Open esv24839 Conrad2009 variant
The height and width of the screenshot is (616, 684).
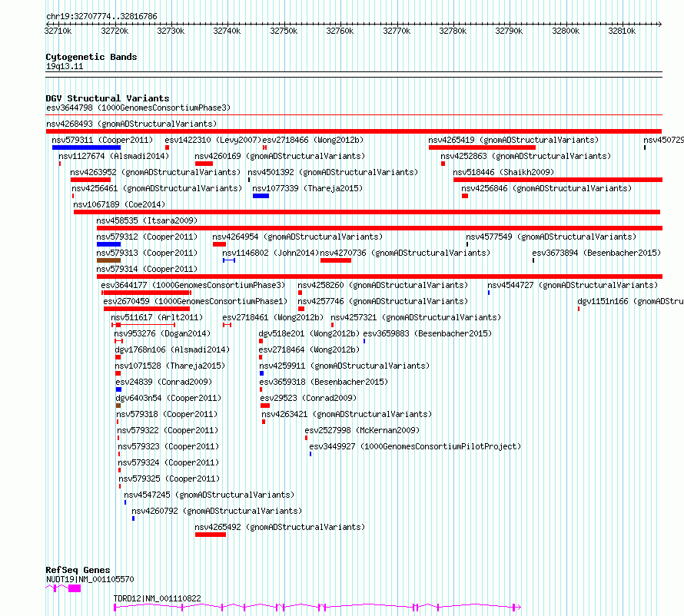click(x=164, y=382)
